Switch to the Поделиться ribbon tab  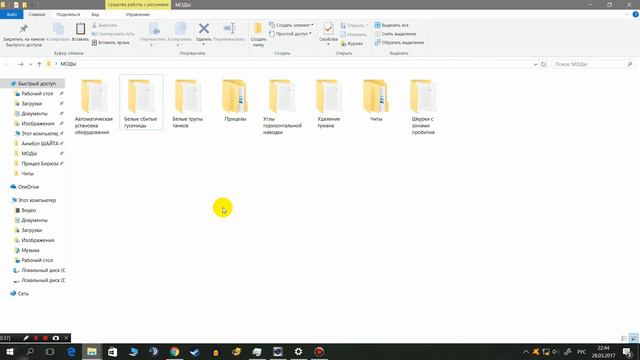pos(68,14)
